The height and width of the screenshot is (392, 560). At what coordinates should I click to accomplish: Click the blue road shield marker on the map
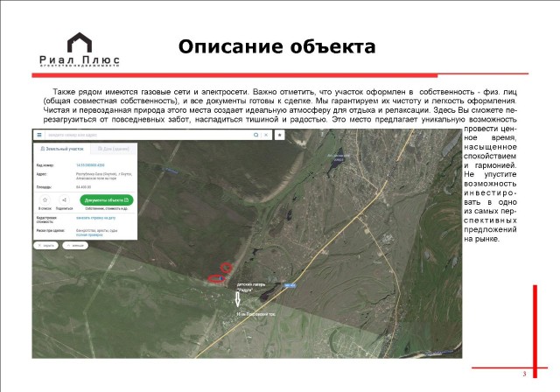tap(290, 285)
